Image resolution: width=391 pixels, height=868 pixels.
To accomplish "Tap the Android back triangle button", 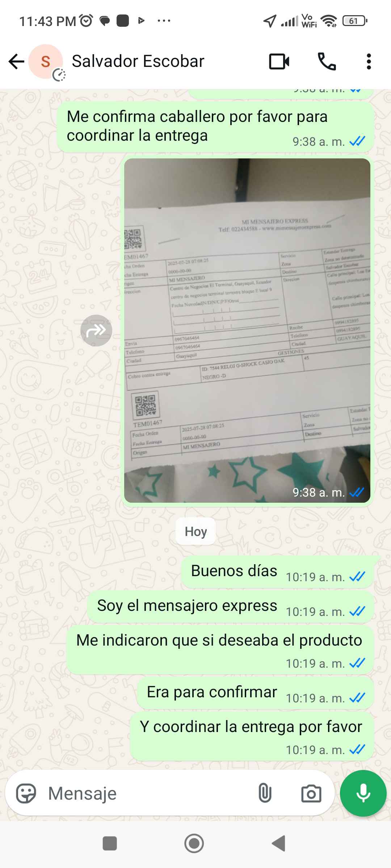I will pyautogui.click(x=279, y=843).
